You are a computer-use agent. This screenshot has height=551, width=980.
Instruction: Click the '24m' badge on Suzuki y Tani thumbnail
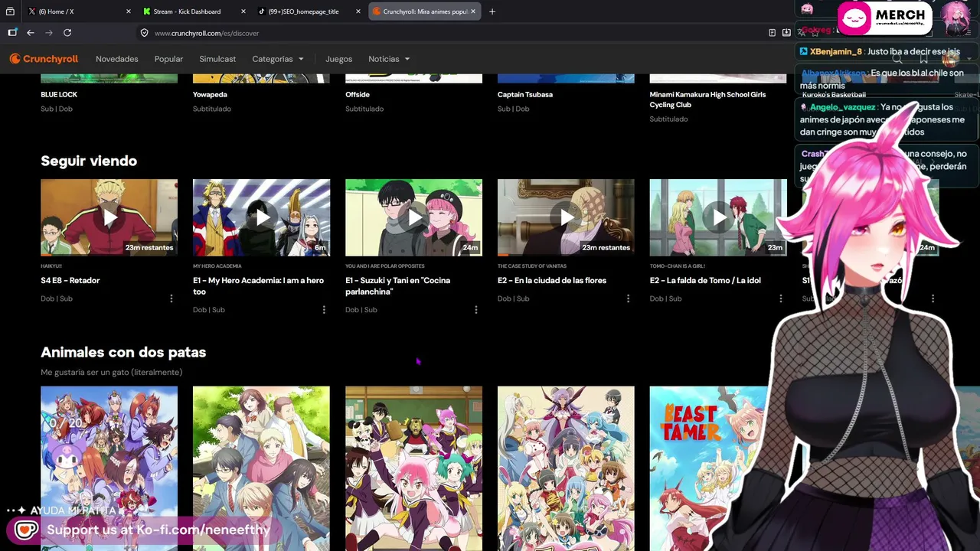point(470,247)
